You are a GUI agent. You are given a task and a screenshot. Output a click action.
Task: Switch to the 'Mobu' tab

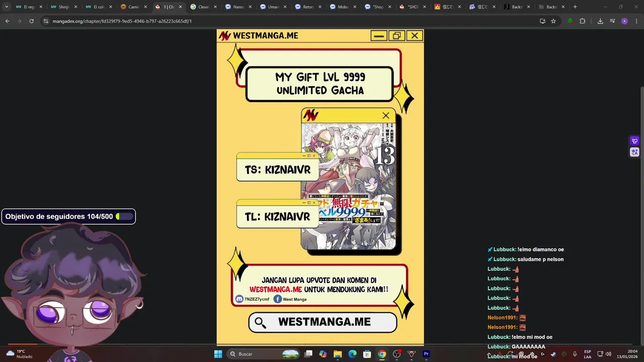click(343, 7)
